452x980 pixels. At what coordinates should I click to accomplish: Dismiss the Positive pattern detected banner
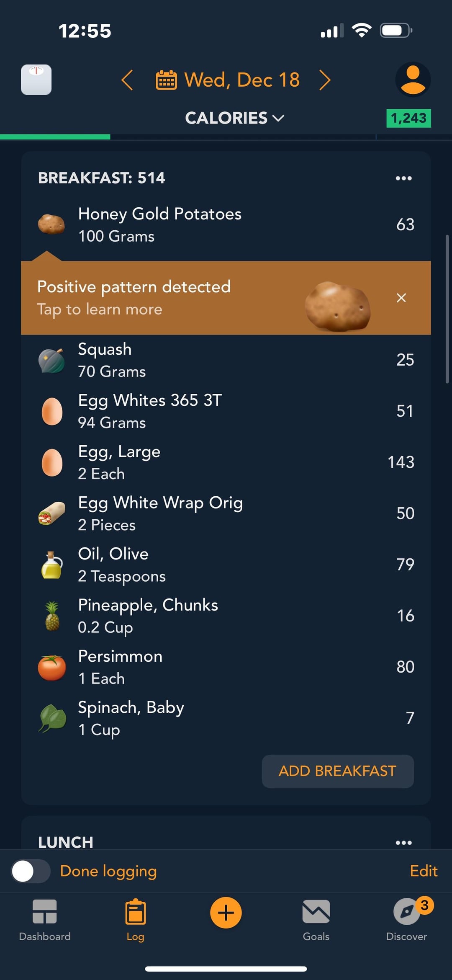click(401, 298)
